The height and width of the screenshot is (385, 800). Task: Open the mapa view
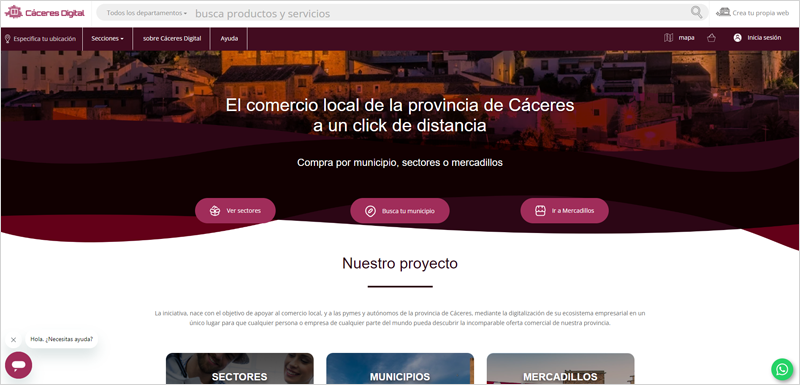coord(679,38)
